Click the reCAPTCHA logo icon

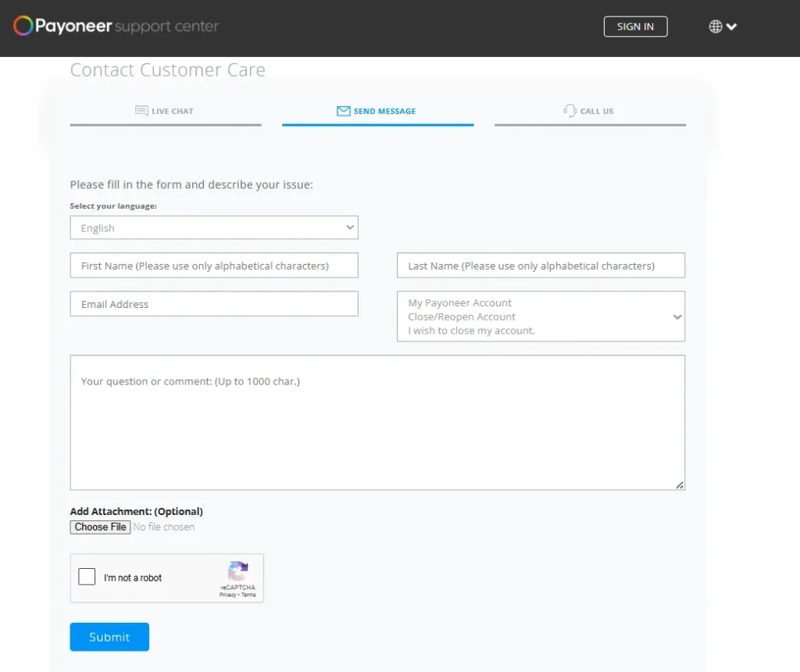pos(237,571)
